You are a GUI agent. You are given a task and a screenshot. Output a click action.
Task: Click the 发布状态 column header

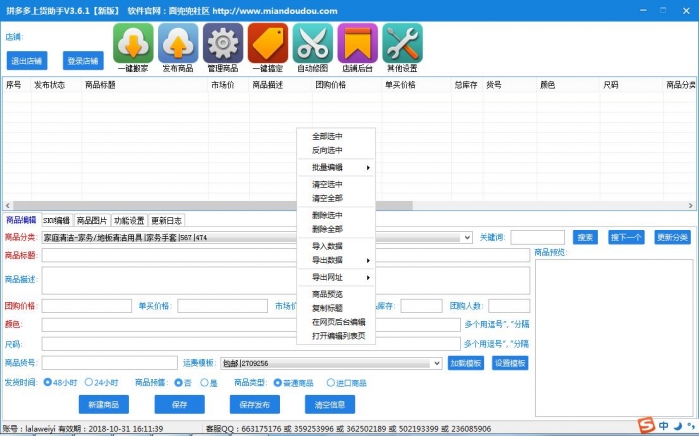[56, 85]
